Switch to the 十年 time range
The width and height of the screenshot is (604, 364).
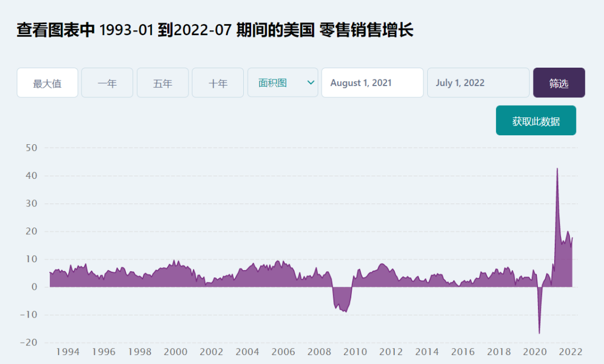tap(218, 82)
